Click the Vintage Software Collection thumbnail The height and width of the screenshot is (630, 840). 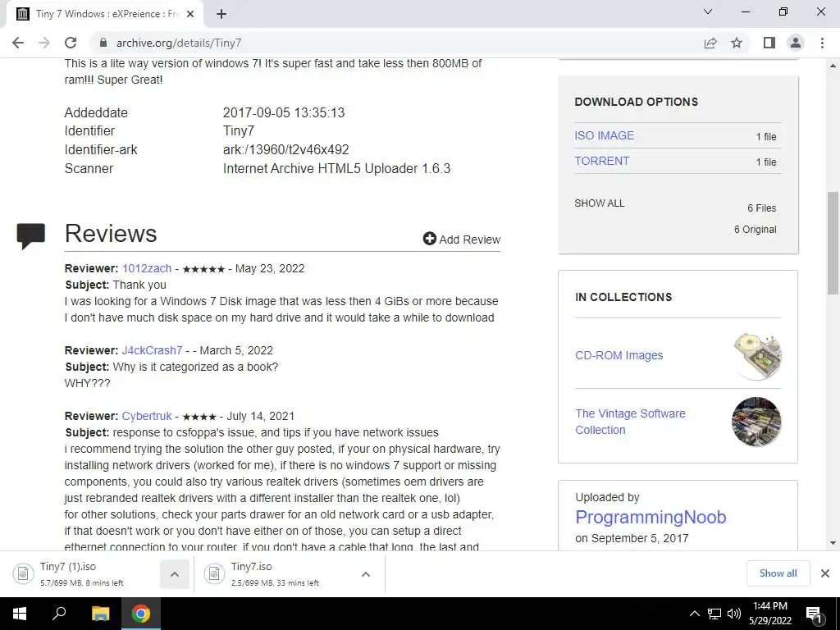click(x=756, y=422)
